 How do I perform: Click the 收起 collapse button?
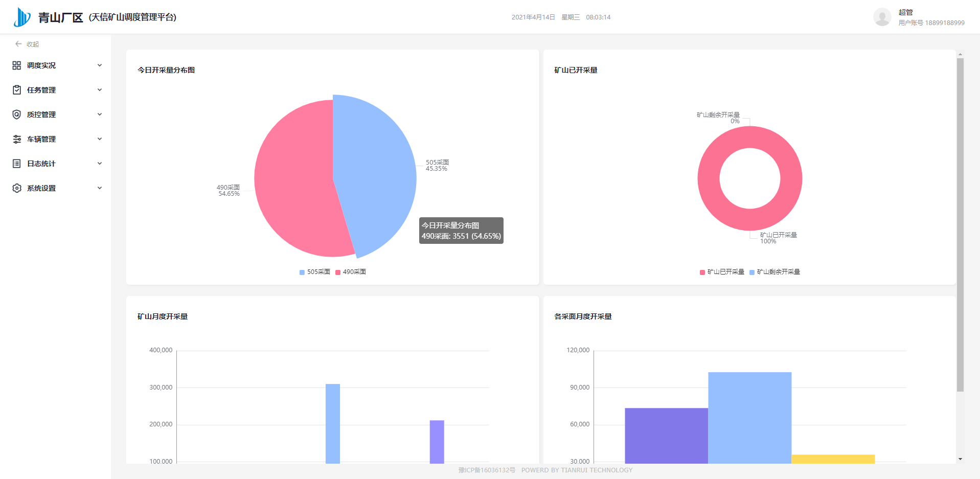pos(27,44)
